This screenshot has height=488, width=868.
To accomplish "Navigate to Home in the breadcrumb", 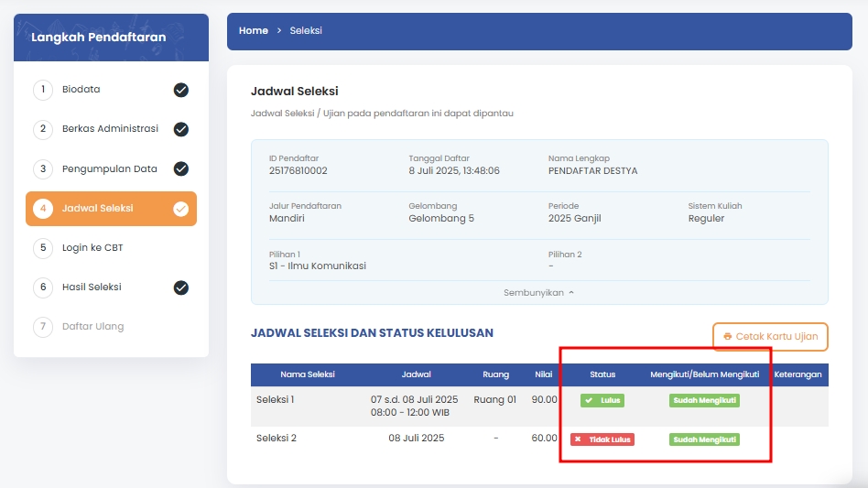I will point(254,31).
